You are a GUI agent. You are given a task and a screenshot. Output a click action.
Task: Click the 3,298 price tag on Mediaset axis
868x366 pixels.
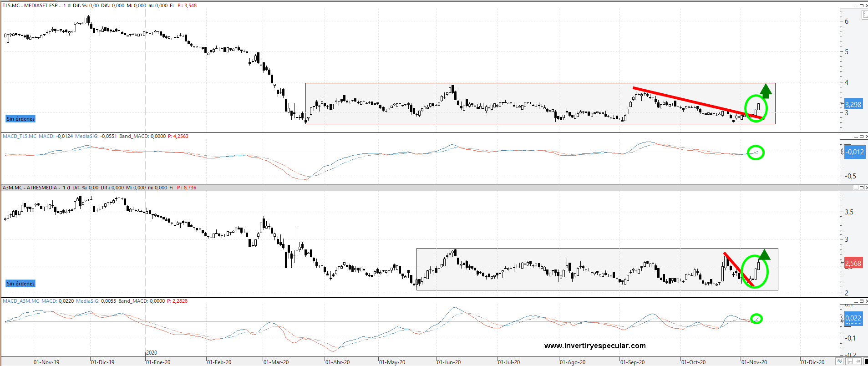(x=853, y=104)
